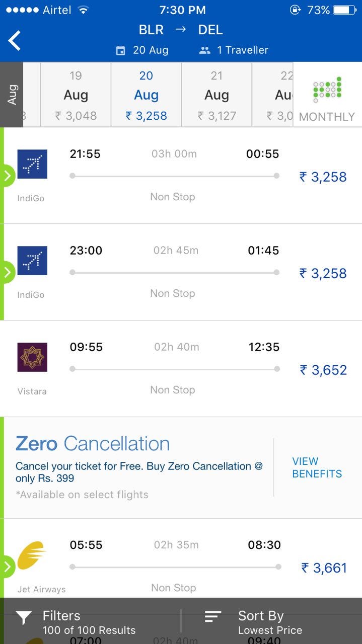Select the 20 Aug date tab
The width and height of the screenshot is (362, 644).
click(146, 95)
